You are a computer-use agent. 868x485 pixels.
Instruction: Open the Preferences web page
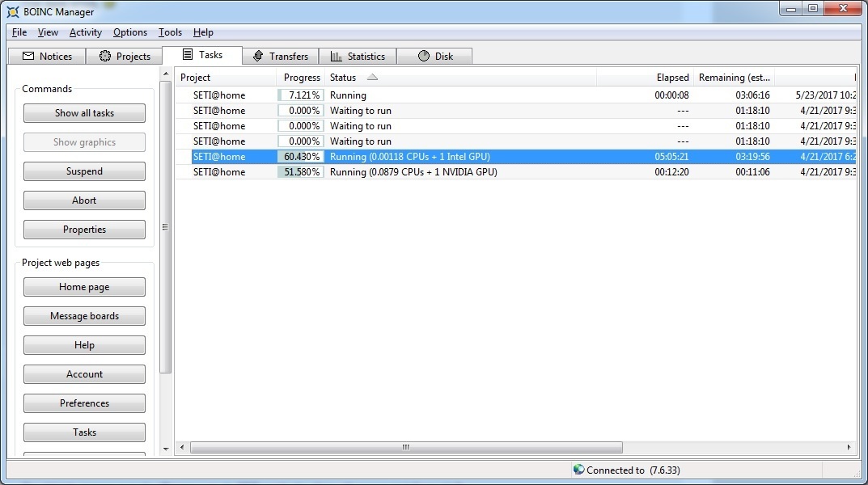tap(84, 403)
